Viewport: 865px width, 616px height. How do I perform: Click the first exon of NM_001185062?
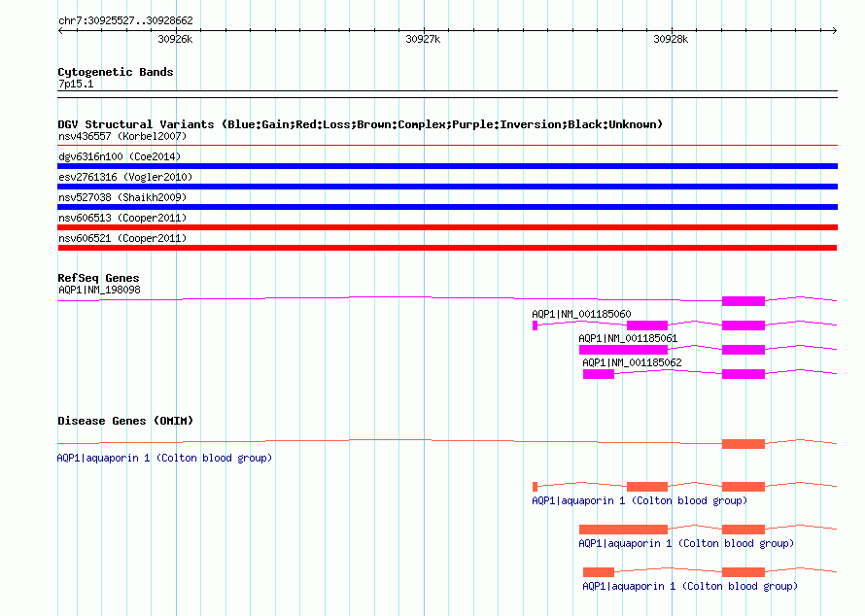pyautogui.click(x=599, y=374)
